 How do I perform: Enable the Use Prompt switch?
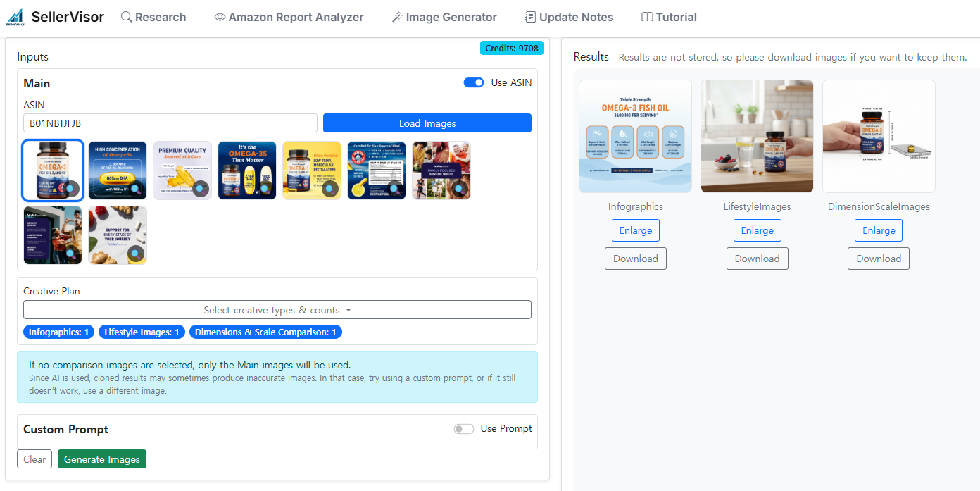click(464, 429)
